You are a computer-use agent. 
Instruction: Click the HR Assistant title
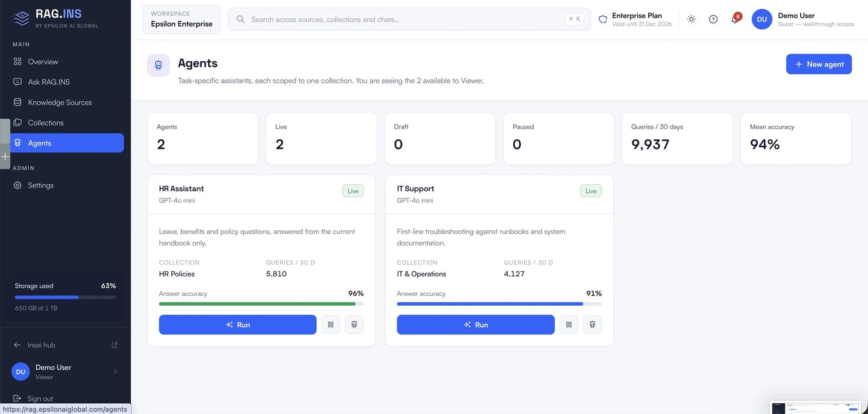[x=181, y=189]
